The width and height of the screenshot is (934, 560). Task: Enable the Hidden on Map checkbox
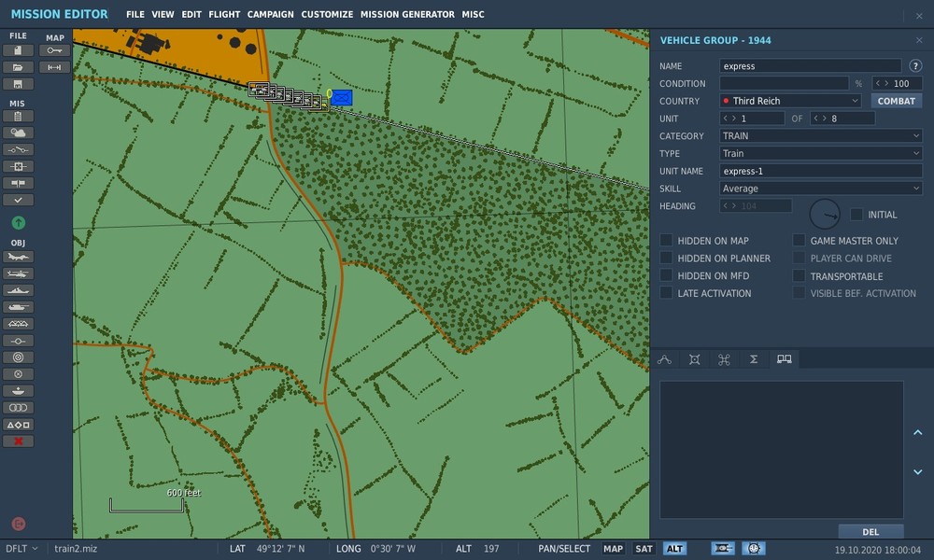(666, 241)
